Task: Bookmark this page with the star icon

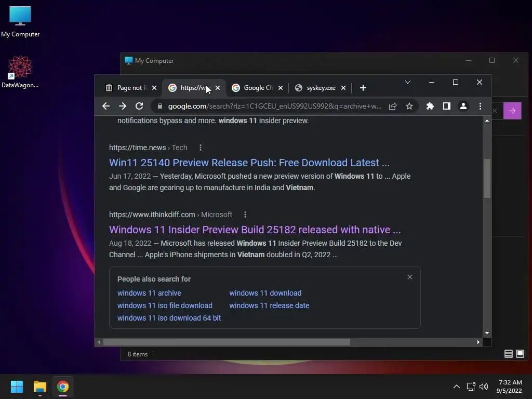Action: pyautogui.click(x=409, y=106)
